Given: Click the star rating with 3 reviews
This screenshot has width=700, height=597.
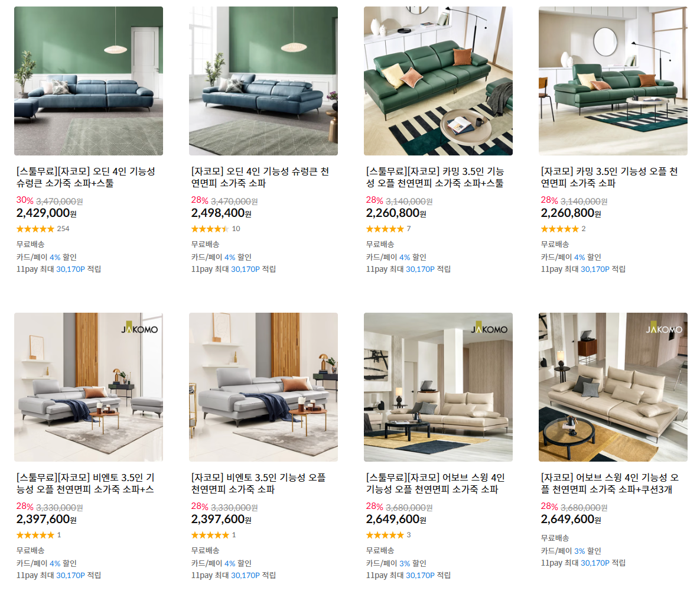Looking at the screenshot, I should click(x=388, y=535).
